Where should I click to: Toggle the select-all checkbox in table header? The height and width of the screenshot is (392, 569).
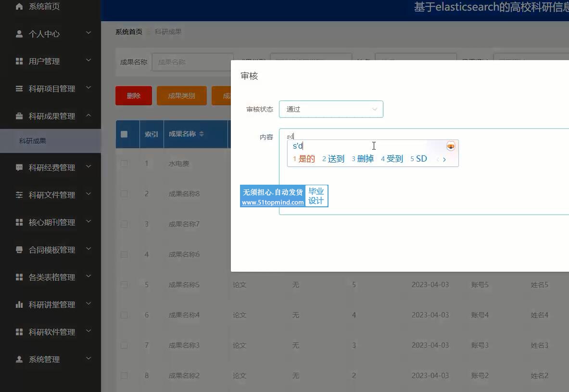tap(124, 134)
